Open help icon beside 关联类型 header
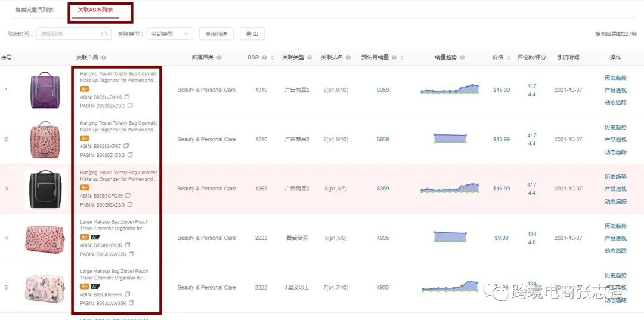 coord(309,57)
